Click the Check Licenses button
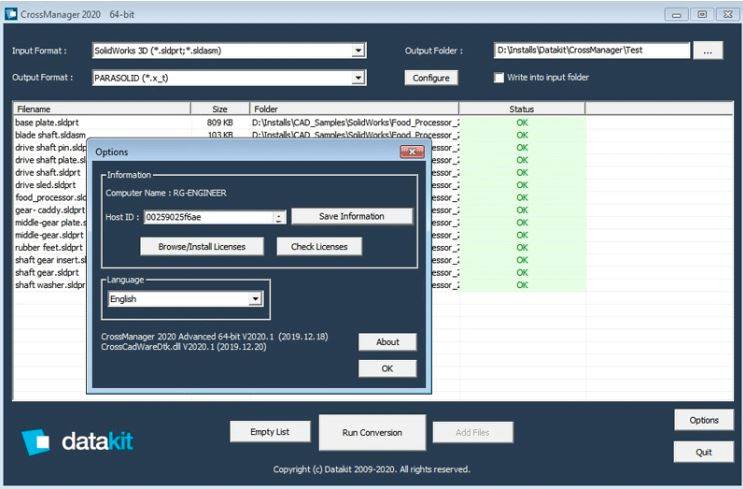 click(318, 246)
